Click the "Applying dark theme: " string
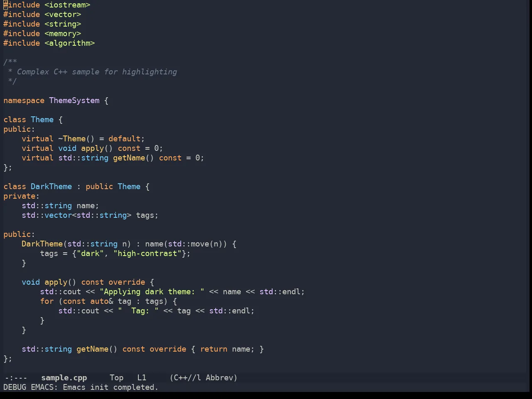This screenshot has width=532, height=399. click(x=152, y=292)
